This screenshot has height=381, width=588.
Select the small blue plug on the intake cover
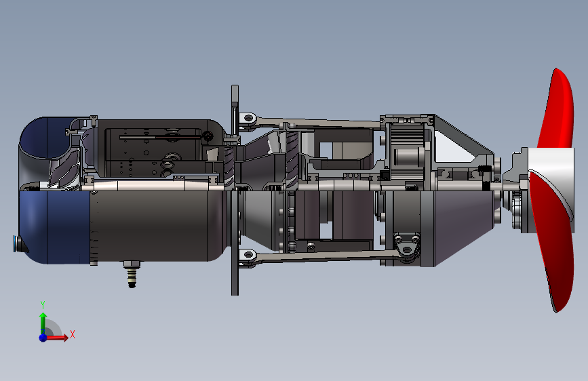pyautogui.click(x=16, y=244)
